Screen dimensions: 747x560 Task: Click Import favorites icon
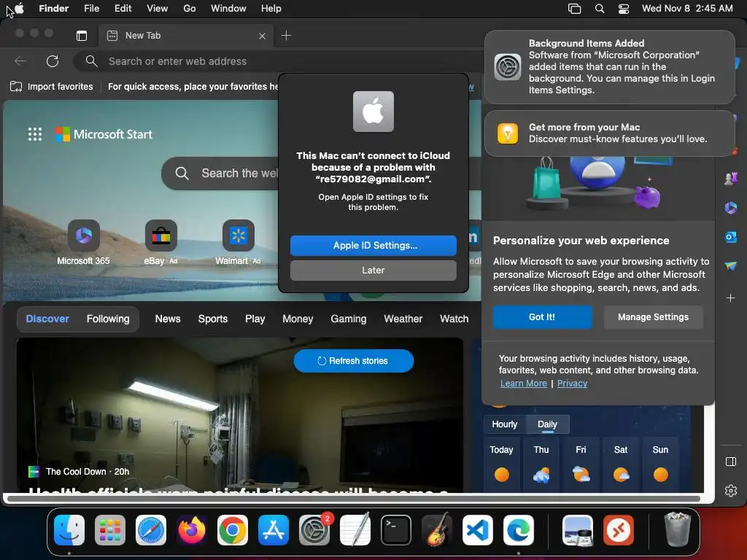click(x=16, y=87)
